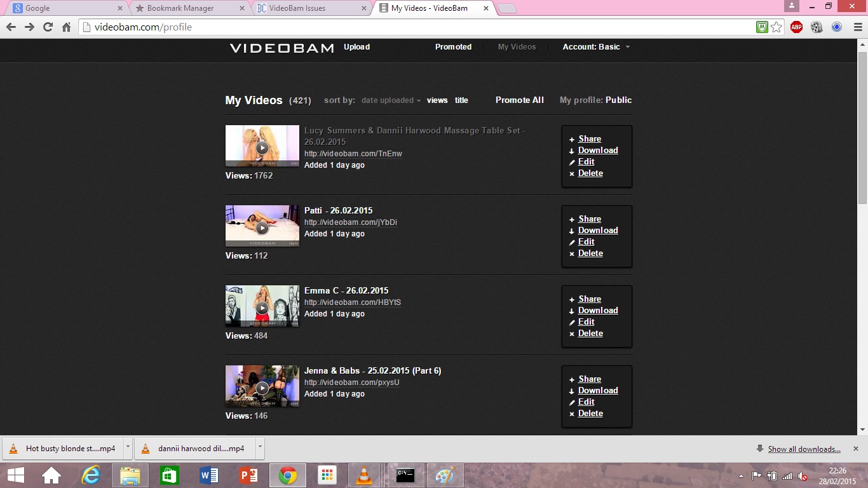Toggle My profile Public setting
The height and width of the screenshot is (488, 868).
(x=618, y=100)
